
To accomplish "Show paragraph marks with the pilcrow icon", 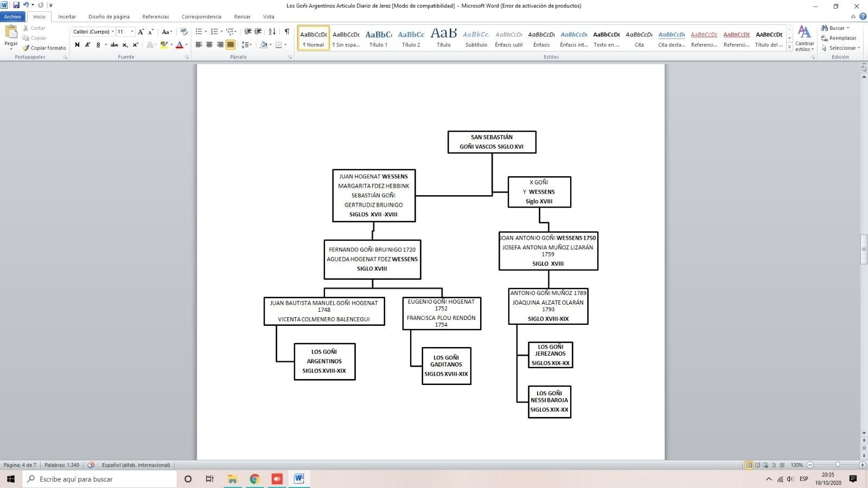I will (286, 31).
